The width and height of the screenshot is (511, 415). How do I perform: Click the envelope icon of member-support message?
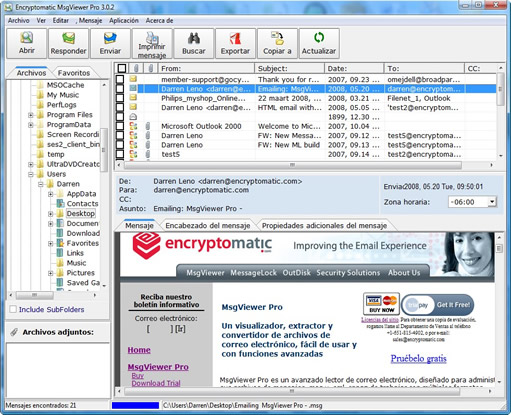pos(133,79)
